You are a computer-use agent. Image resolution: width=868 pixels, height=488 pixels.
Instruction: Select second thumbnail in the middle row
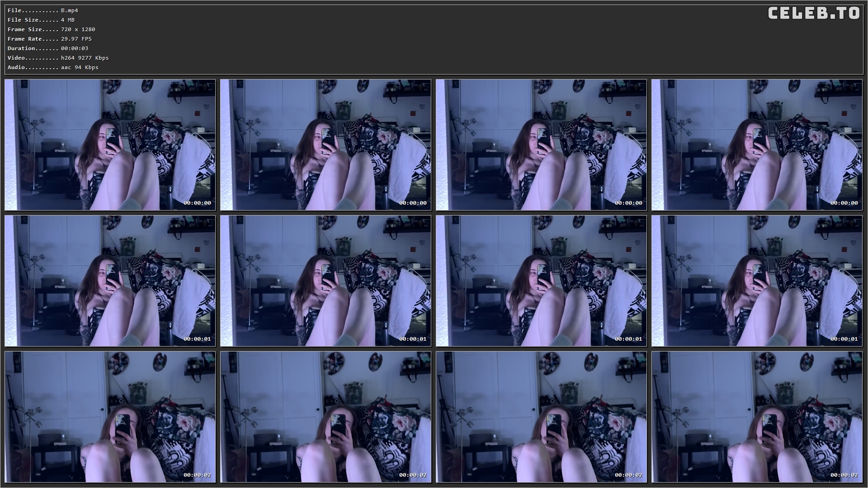click(325, 281)
